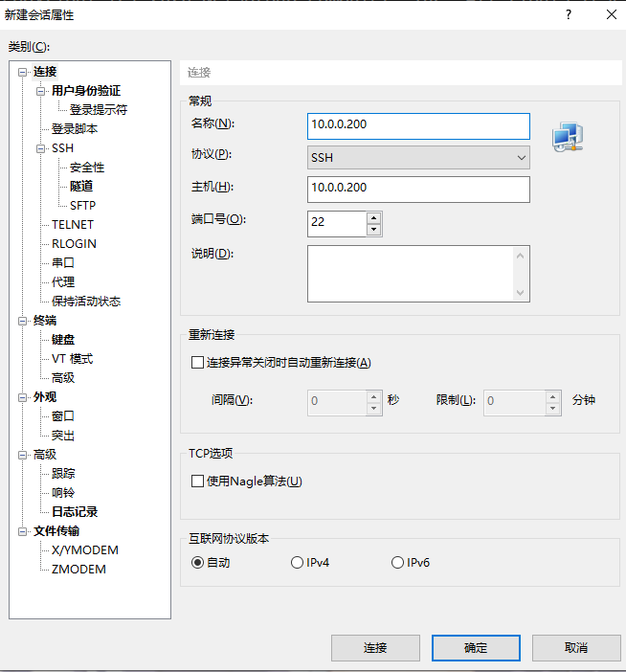Click the 说明 box scroll down arrow
Image resolution: width=626 pixels, height=672 pixels.
click(520, 293)
